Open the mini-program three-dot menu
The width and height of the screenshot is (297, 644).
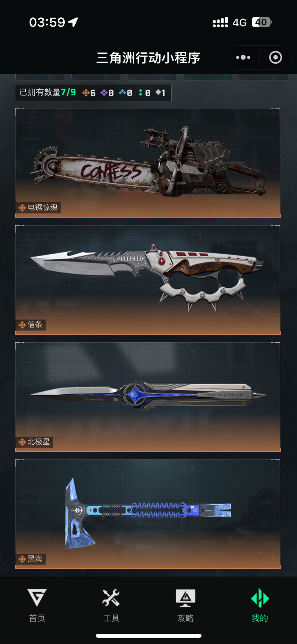tap(243, 57)
